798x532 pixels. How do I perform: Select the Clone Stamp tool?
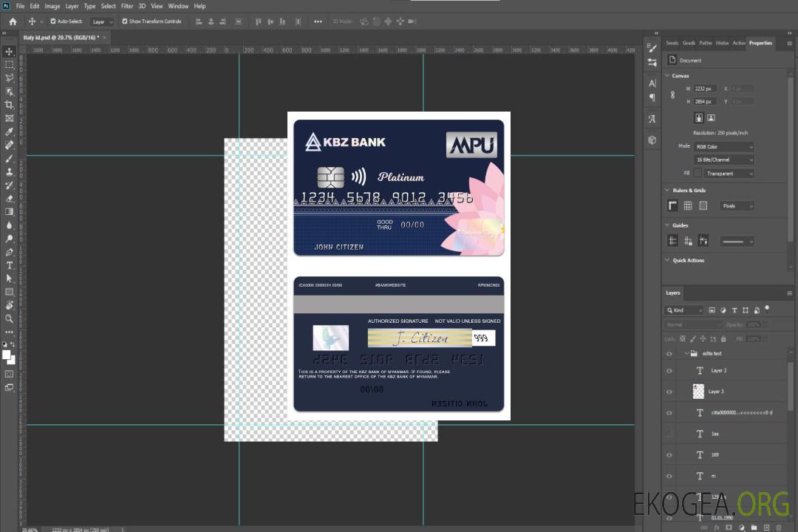click(9, 171)
